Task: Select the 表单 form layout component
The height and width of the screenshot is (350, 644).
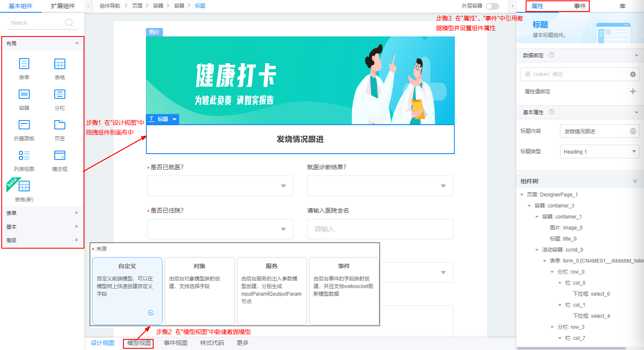Action: [x=24, y=69]
